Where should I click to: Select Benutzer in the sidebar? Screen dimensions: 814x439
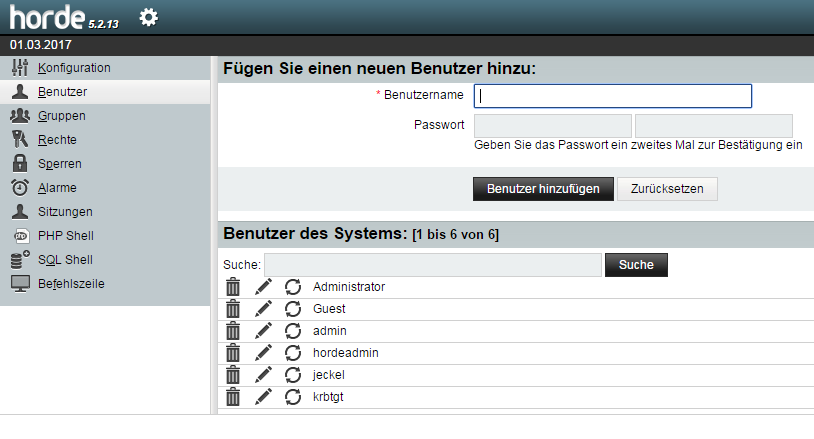click(62, 92)
